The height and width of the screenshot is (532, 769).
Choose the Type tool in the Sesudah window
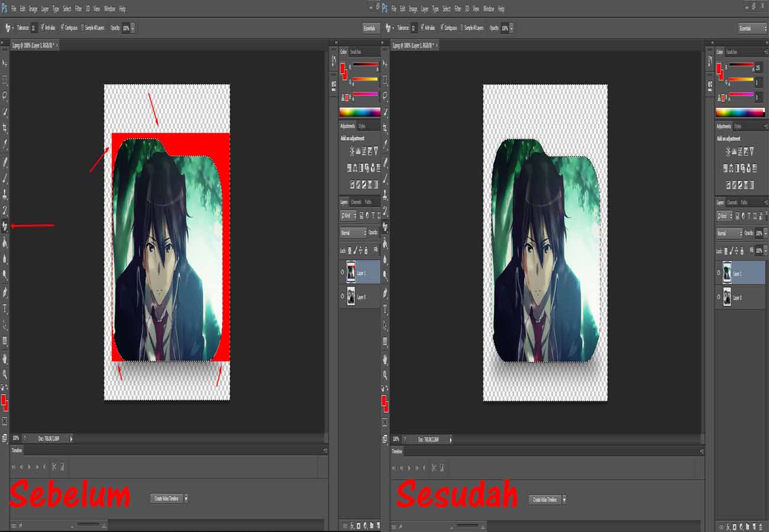point(385,309)
